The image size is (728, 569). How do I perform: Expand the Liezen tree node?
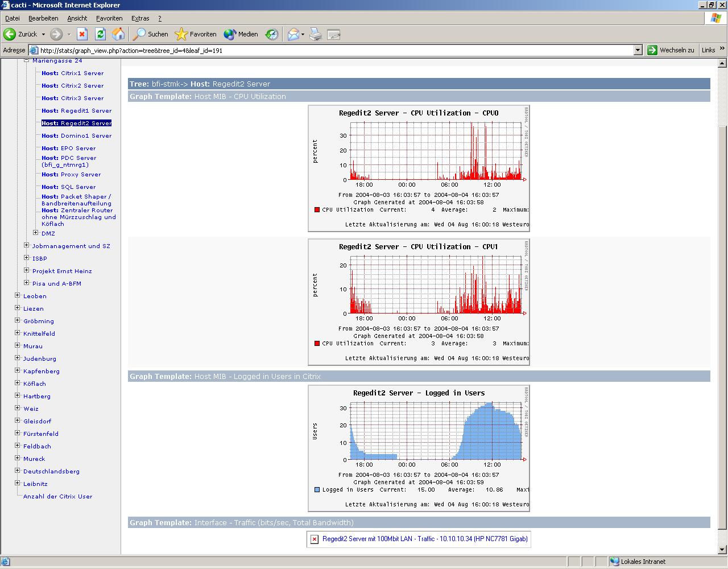tap(17, 308)
